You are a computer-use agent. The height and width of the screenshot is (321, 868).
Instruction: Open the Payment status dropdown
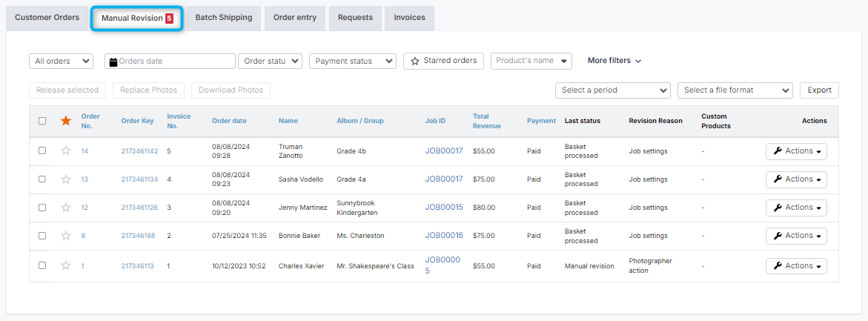(x=353, y=61)
